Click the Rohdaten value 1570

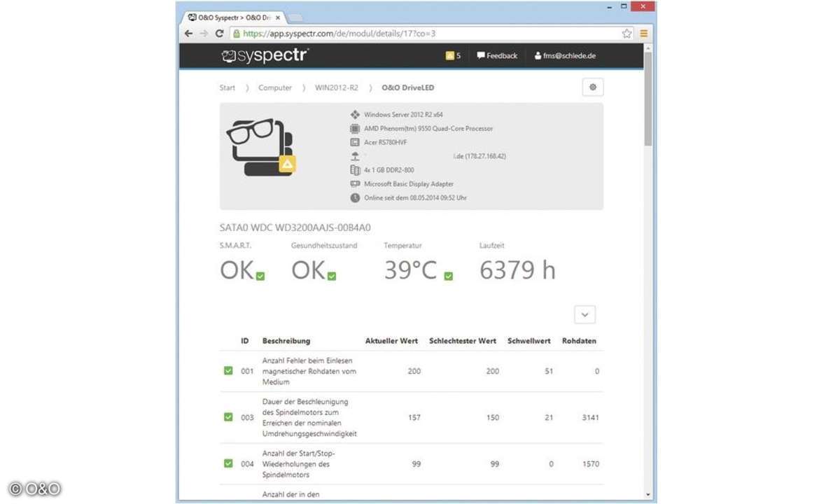(591, 463)
